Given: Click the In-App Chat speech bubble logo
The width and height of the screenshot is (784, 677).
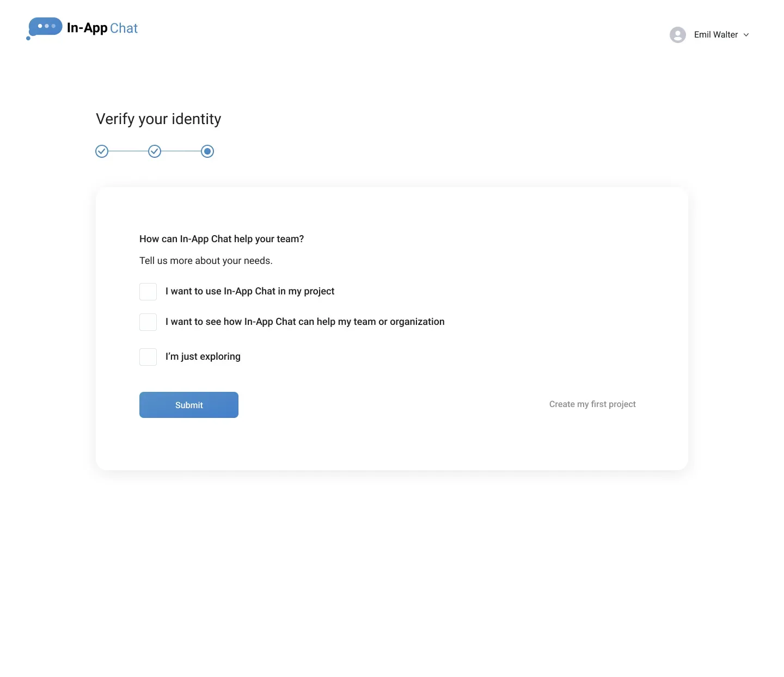Looking at the screenshot, I should [x=45, y=28].
